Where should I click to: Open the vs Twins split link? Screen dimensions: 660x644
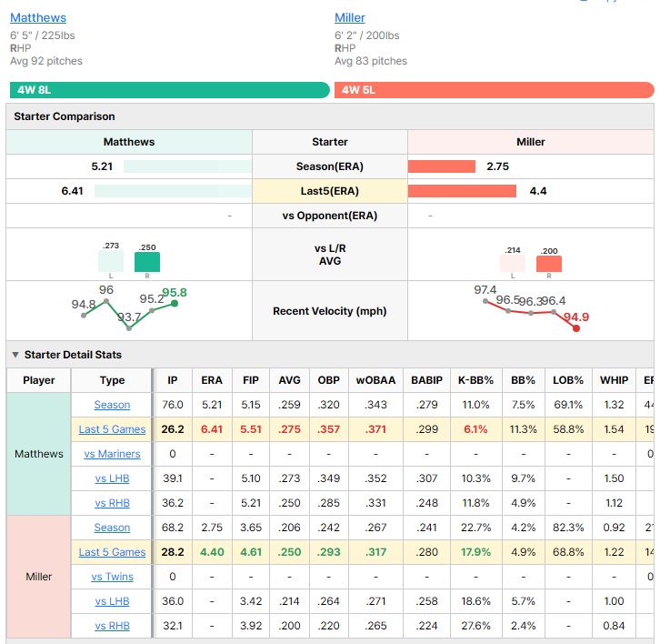coord(112,577)
